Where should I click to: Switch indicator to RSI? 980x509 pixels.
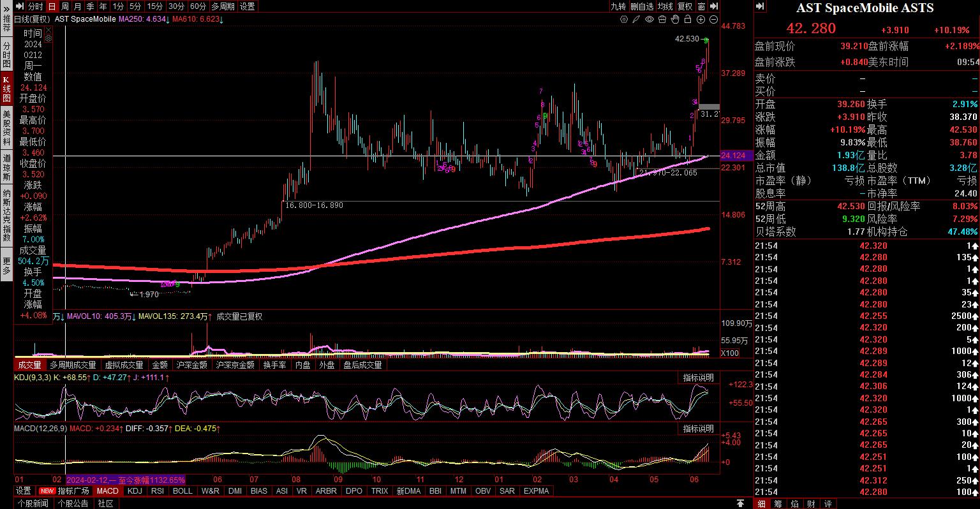pyautogui.click(x=157, y=491)
